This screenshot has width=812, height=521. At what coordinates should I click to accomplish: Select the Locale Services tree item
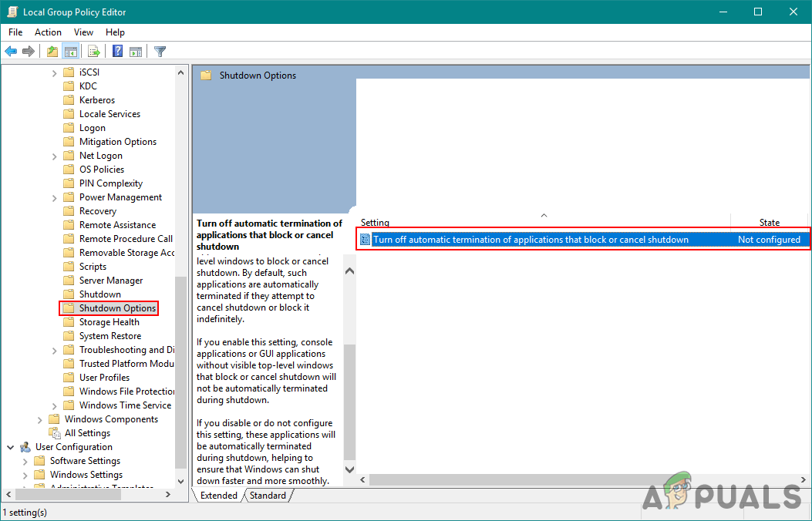coord(110,114)
